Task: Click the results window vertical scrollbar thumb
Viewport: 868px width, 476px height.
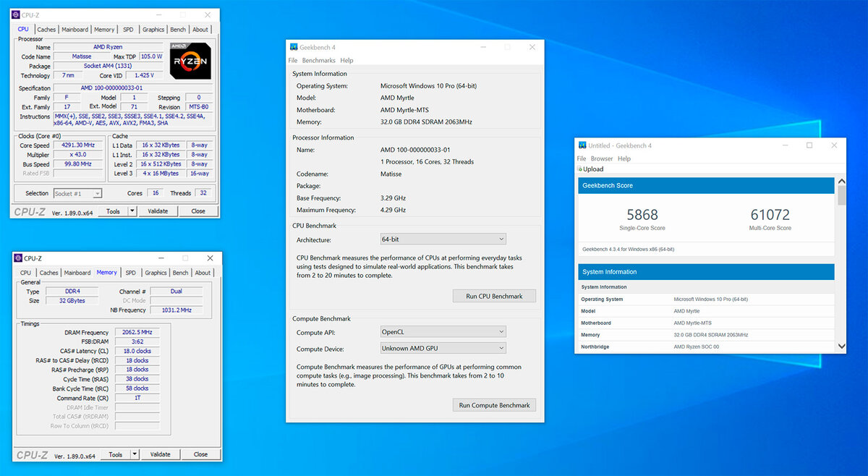Action: pyautogui.click(x=841, y=195)
